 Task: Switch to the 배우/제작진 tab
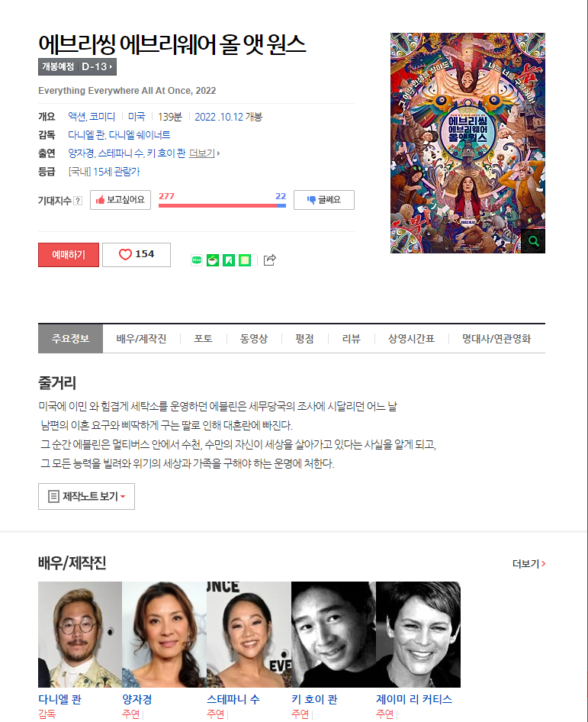pyautogui.click(x=141, y=339)
